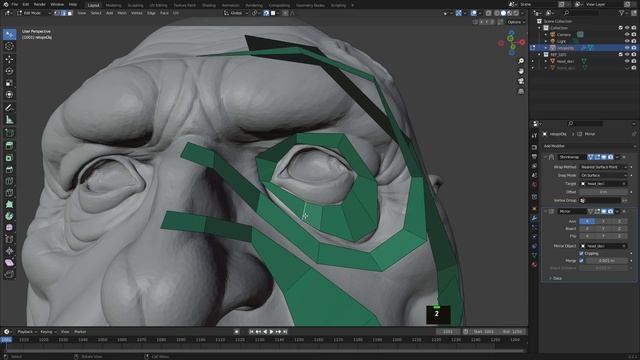Image resolution: width=640 pixels, height=360 pixels.
Task: Click the timeline Play button
Action: click(271, 332)
